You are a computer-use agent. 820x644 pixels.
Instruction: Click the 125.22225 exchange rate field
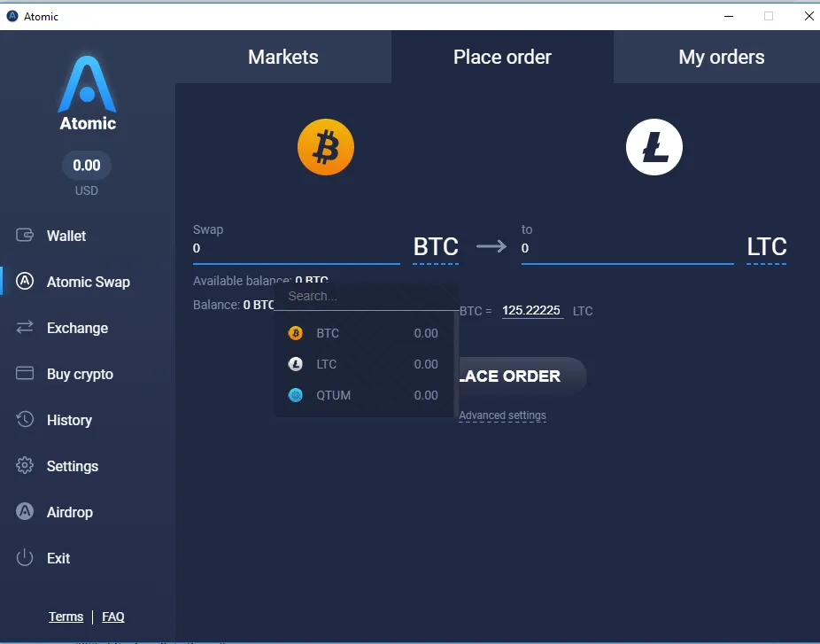click(x=532, y=310)
